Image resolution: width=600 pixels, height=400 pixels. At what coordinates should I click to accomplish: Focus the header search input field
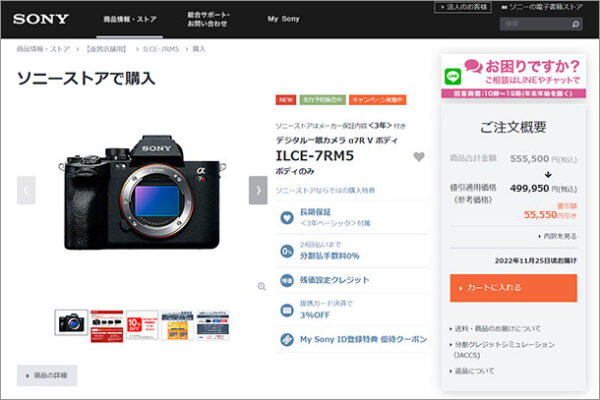535,24
